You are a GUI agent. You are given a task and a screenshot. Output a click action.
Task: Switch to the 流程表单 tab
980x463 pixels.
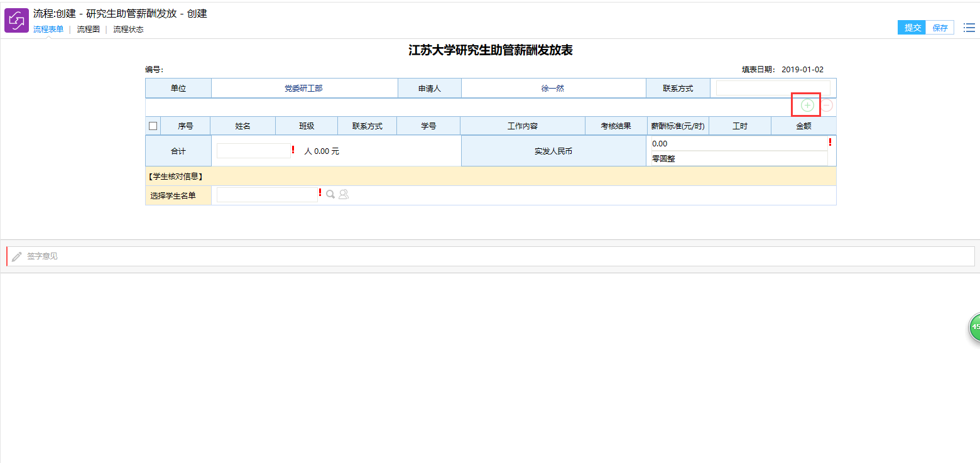click(48, 29)
